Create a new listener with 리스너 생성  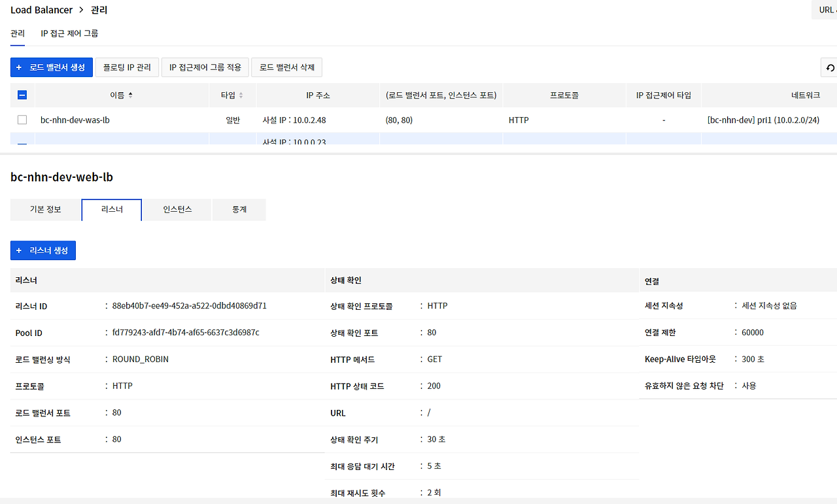pos(43,250)
